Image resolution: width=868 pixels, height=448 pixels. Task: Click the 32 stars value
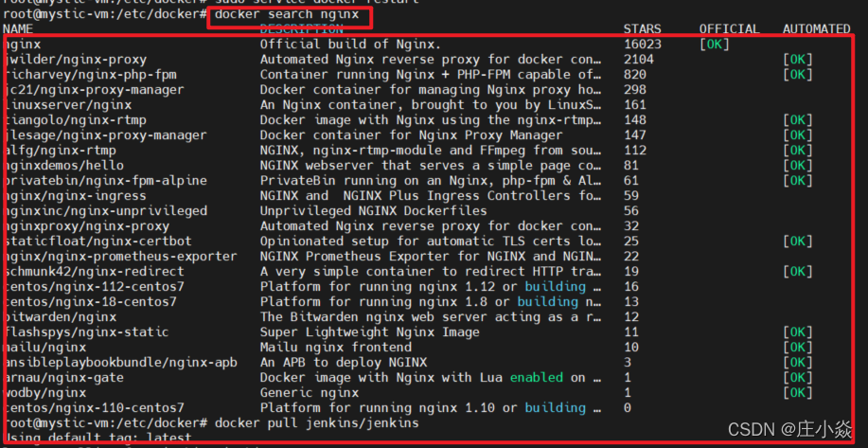point(631,226)
